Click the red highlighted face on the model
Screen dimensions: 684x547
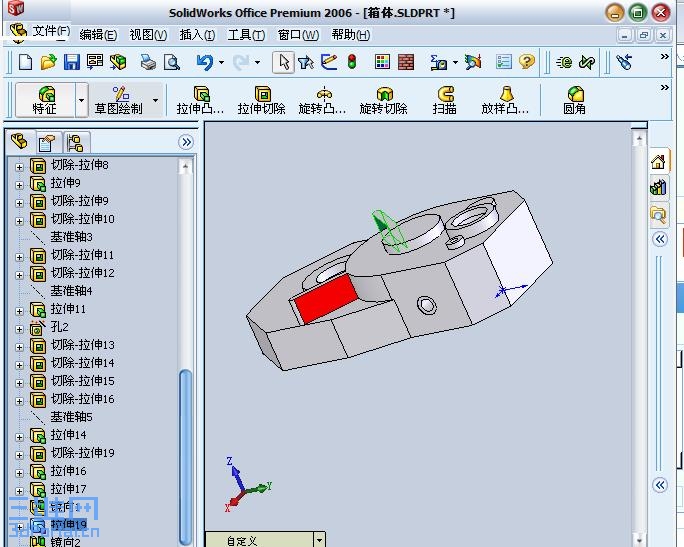tap(325, 299)
